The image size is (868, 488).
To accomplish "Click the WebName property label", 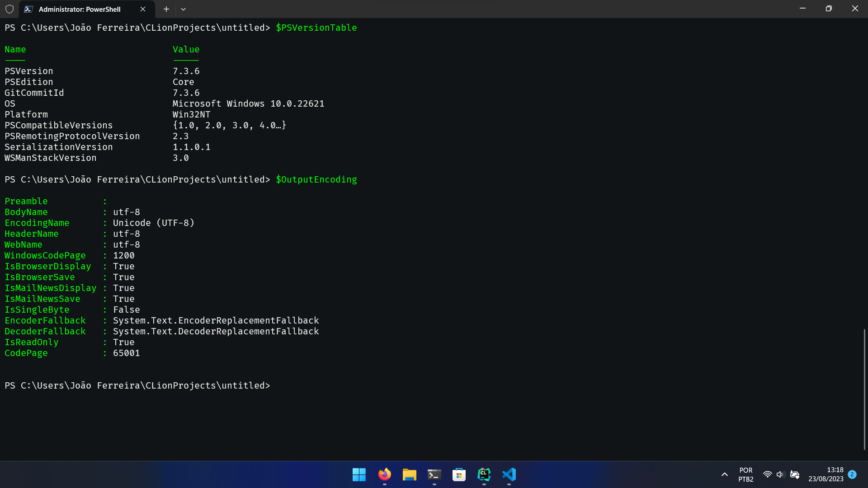I will [x=24, y=244].
